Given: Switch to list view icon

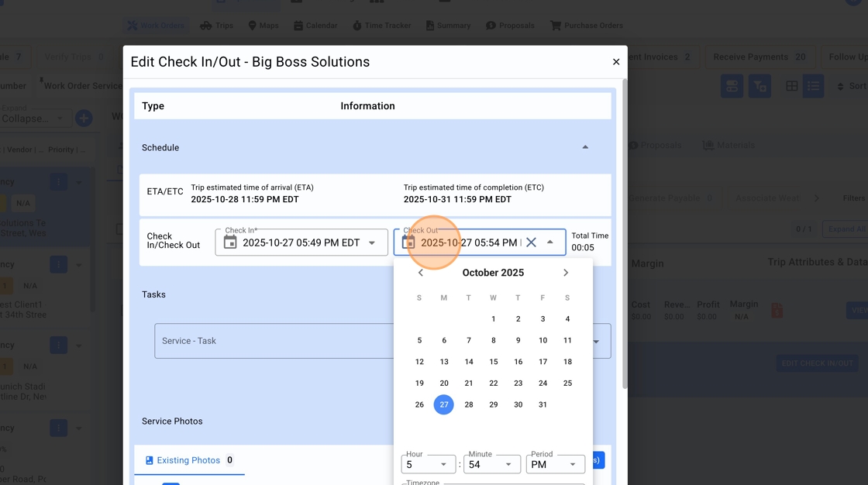Looking at the screenshot, I should [813, 86].
